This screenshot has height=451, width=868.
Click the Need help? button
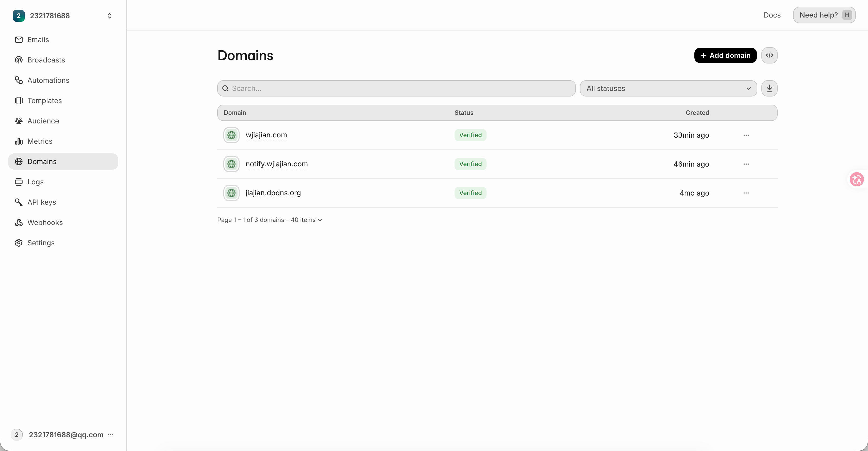click(x=824, y=15)
